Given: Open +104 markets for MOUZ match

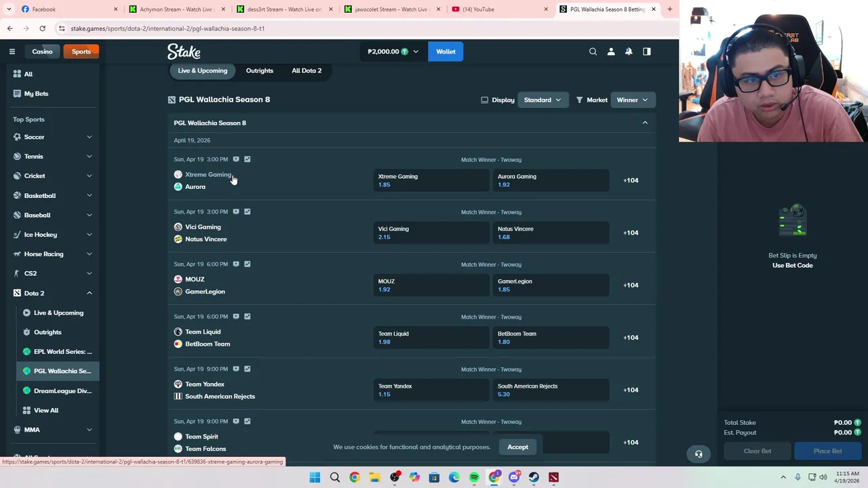Looking at the screenshot, I should tap(631, 285).
